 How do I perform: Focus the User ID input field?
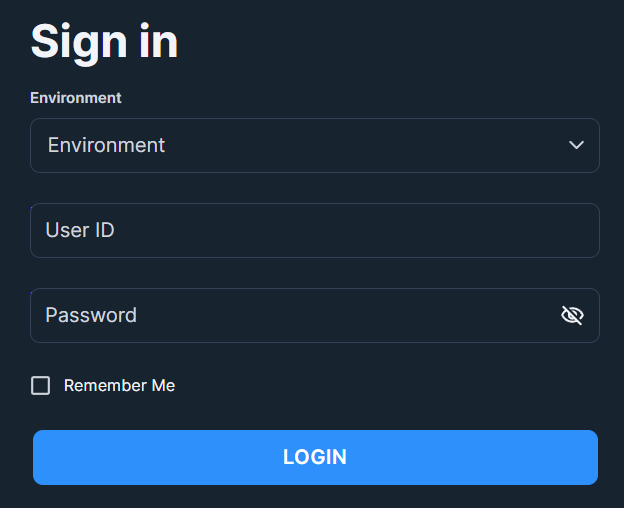pyautogui.click(x=315, y=230)
